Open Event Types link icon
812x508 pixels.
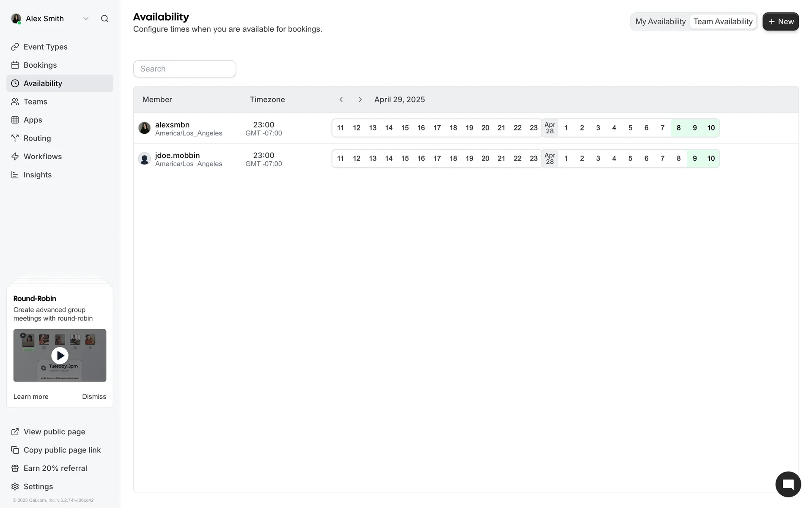tap(15, 47)
